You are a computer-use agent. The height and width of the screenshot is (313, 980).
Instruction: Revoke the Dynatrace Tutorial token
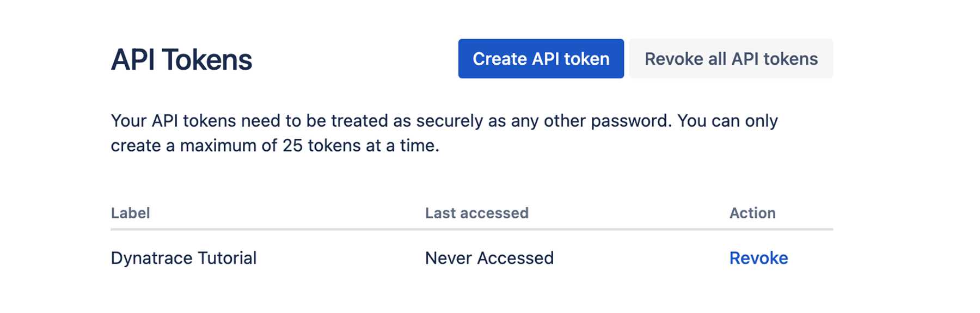click(758, 258)
